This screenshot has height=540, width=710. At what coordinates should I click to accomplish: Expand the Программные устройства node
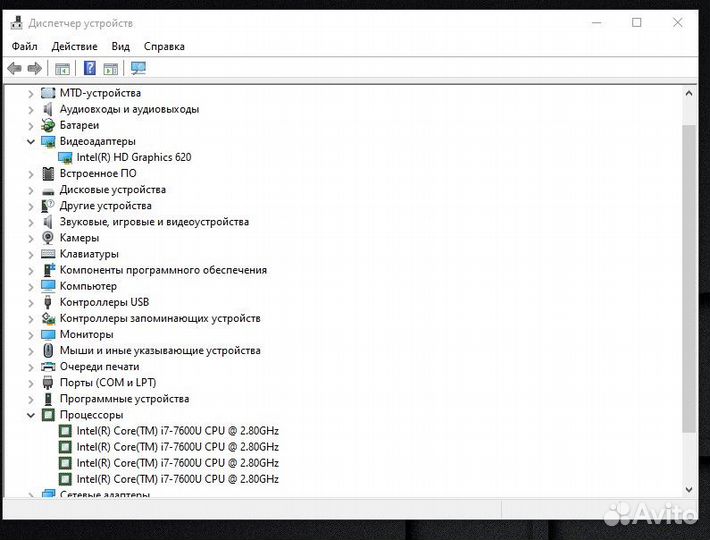[30, 399]
